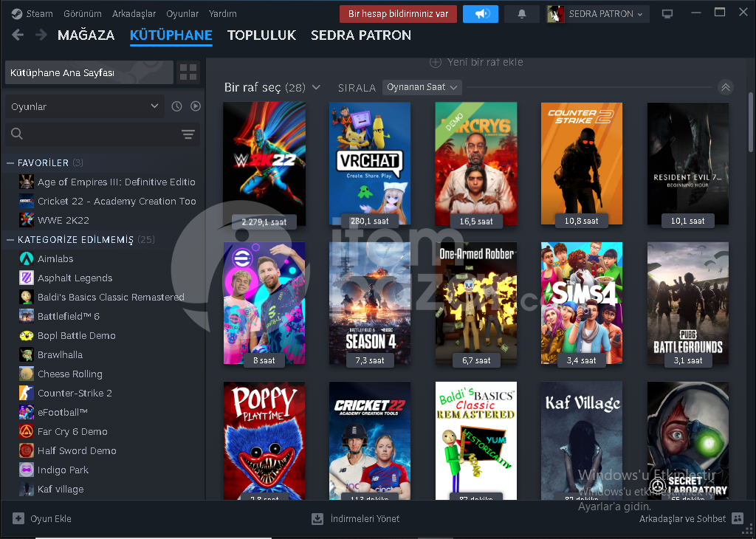Open the SEDRA PATRON profile tab
The width and height of the screenshot is (756, 539).
(x=361, y=35)
